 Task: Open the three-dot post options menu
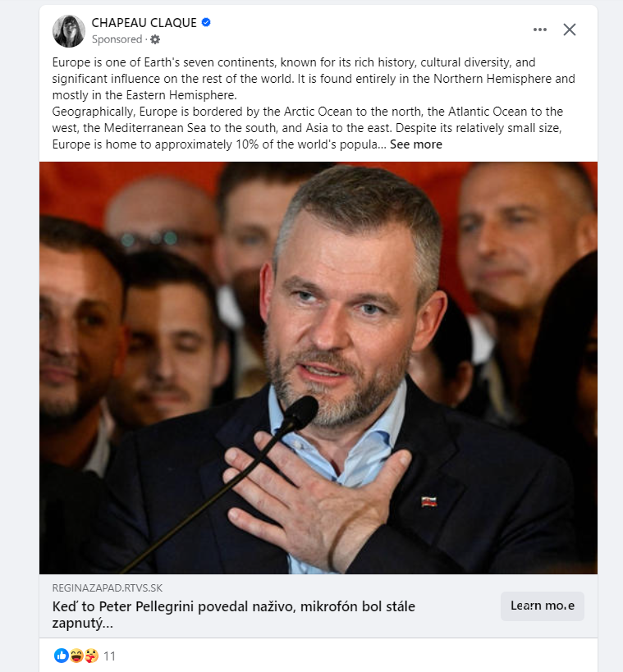pos(540,30)
